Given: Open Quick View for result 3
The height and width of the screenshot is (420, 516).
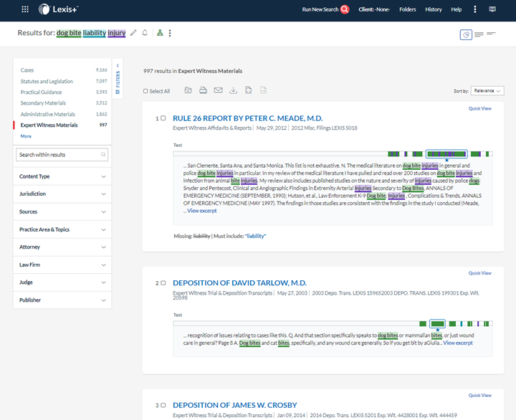Looking at the screenshot, I should pyautogui.click(x=479, y=396).
